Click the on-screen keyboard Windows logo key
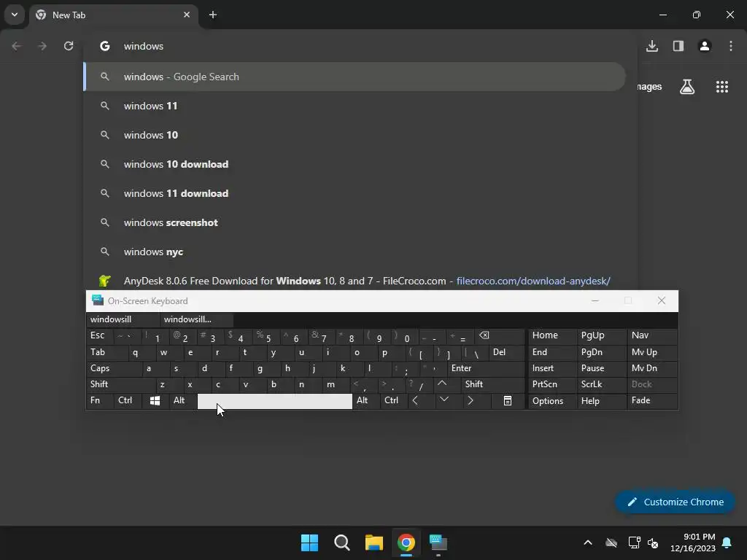 click(x=155, y=401)
